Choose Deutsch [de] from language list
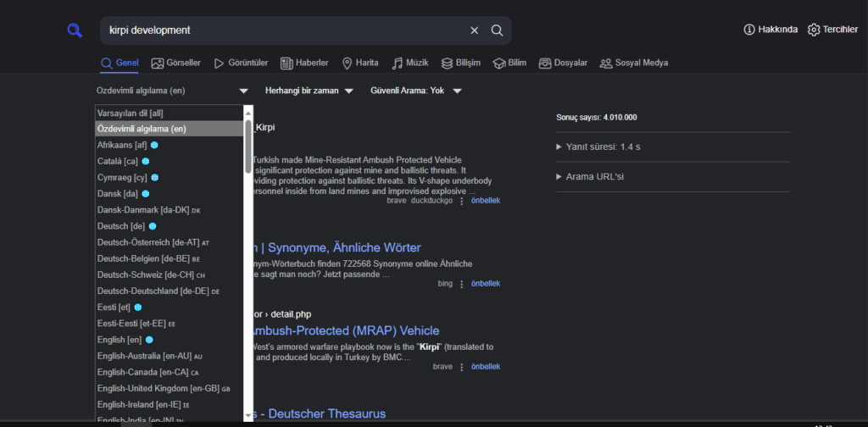The height and width of the screenshot is (427, 868). coord(122,226)
